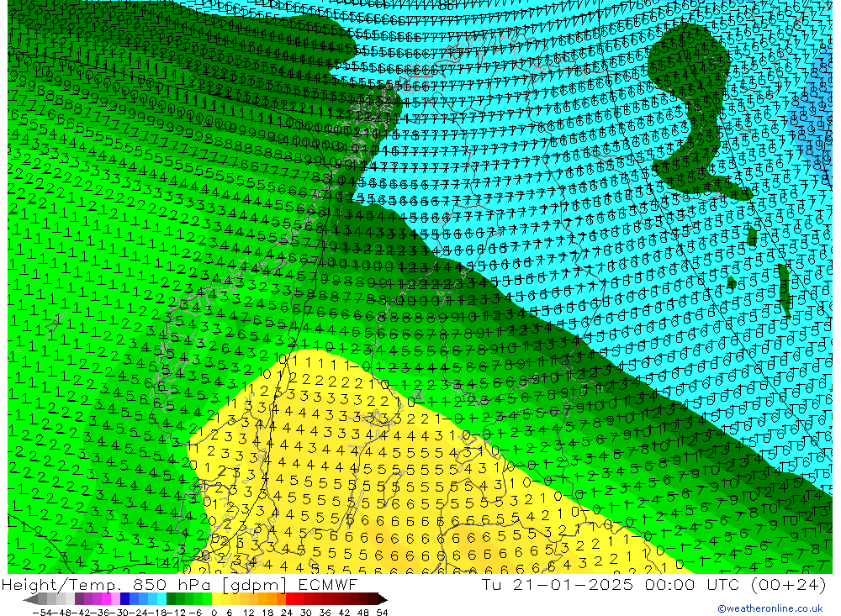Click the 'Height/Temp.' title text
Screen dimensions: 841x616
click(61, 585)
